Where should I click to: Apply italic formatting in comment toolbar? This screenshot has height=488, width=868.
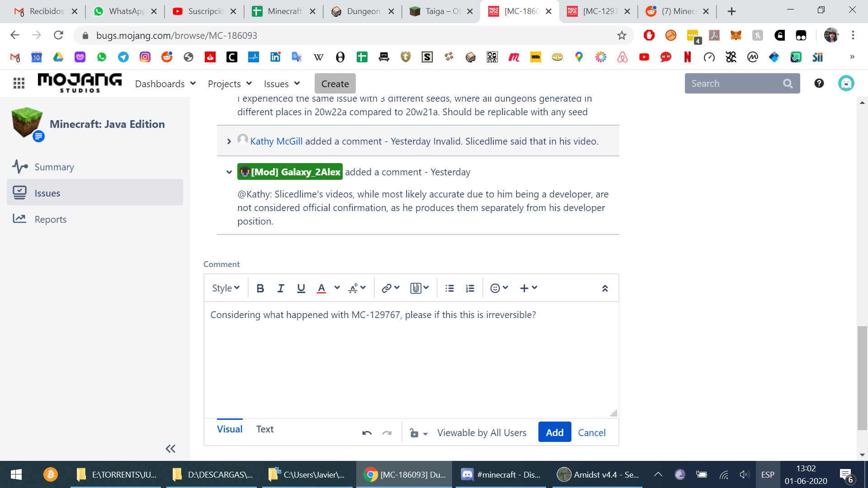[280, 288]
